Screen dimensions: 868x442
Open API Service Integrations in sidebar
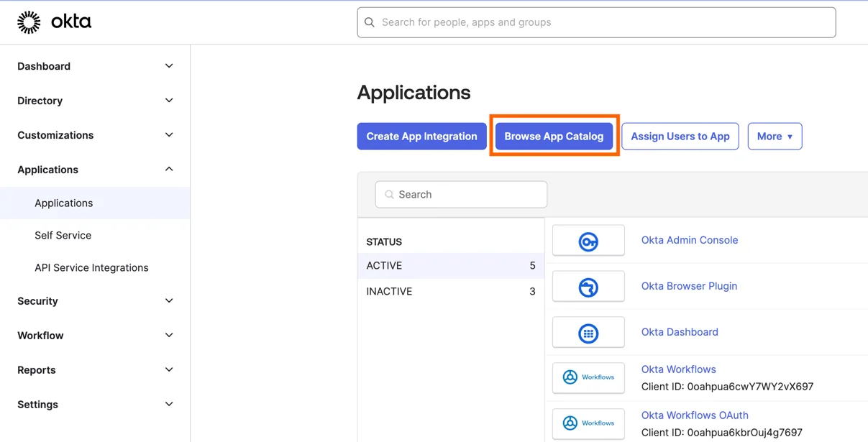pos(91,268)
